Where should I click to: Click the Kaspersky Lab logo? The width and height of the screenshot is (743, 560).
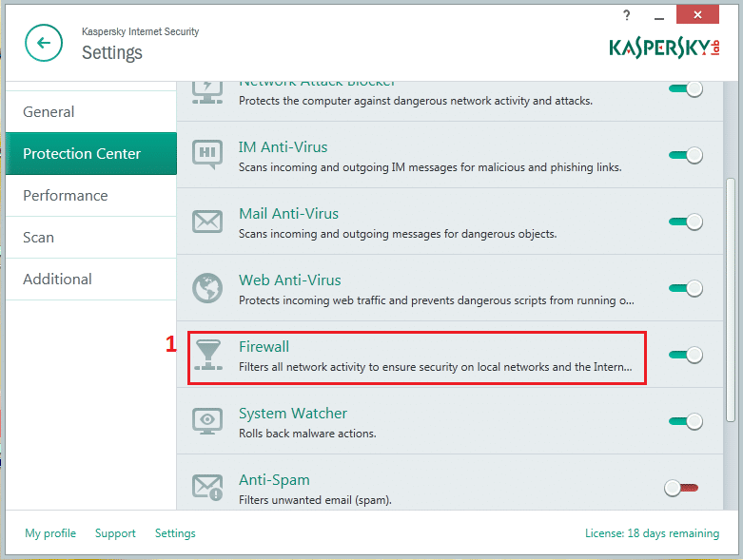(664, 48)
